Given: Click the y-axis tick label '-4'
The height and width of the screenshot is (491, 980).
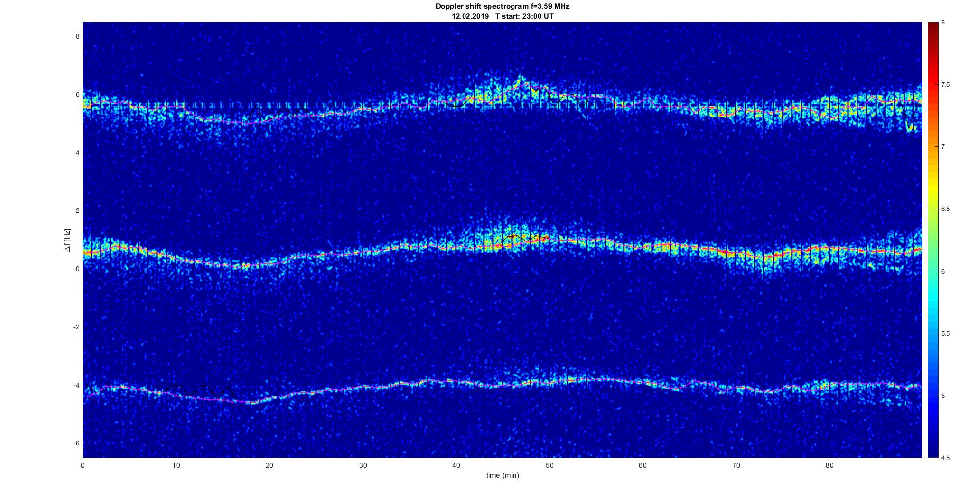Looking at the screenshot, I should pyautogui.click(x=76, y=385).
